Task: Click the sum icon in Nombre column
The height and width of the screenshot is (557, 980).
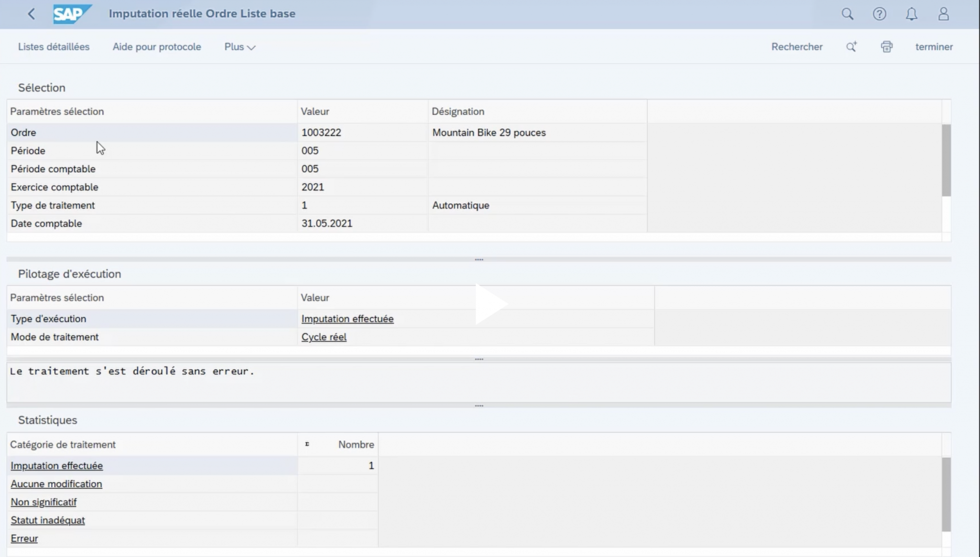Action: point(307,445)
